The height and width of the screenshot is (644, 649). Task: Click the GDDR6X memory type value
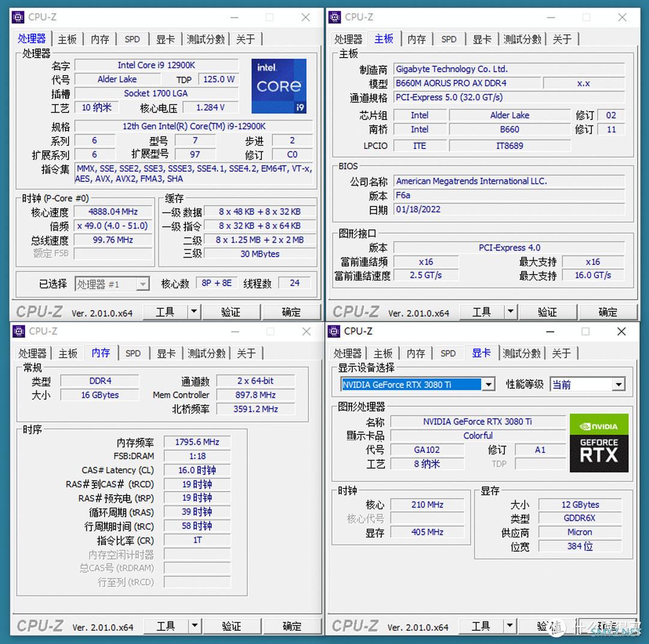click(580, 518)
